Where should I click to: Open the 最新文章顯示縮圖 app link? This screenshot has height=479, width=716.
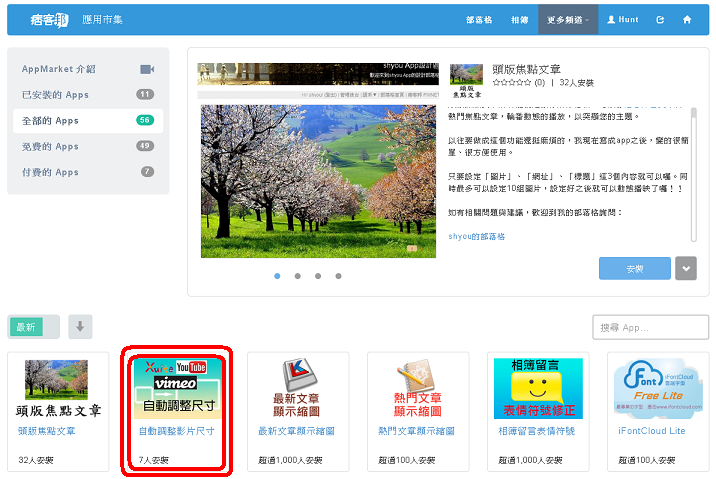tap(296, 431)
